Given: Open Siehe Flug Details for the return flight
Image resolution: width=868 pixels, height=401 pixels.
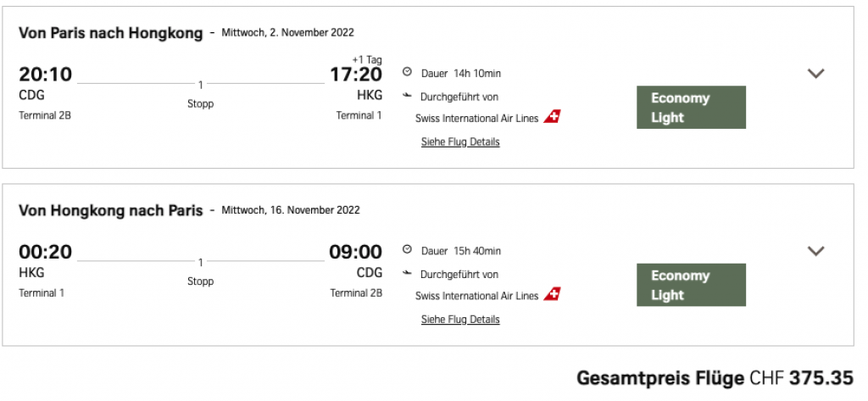Looking at the screenshot, I should click(x=460, y=320).
